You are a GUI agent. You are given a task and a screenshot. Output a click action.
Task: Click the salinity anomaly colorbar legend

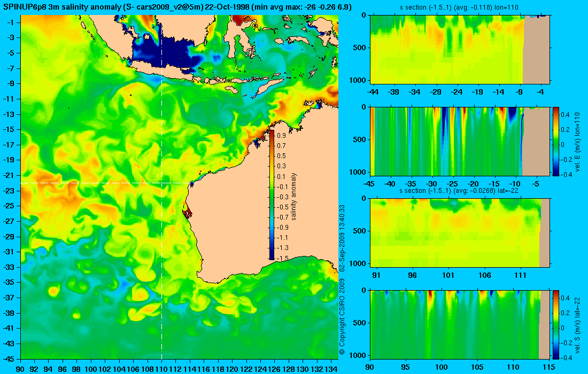click(272, 195)
